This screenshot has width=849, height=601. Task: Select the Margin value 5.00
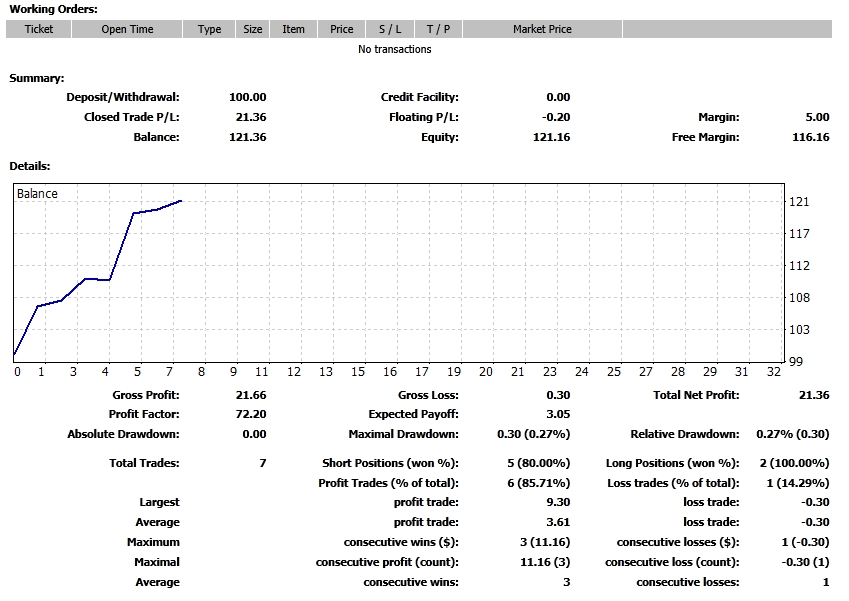(817, 117)
